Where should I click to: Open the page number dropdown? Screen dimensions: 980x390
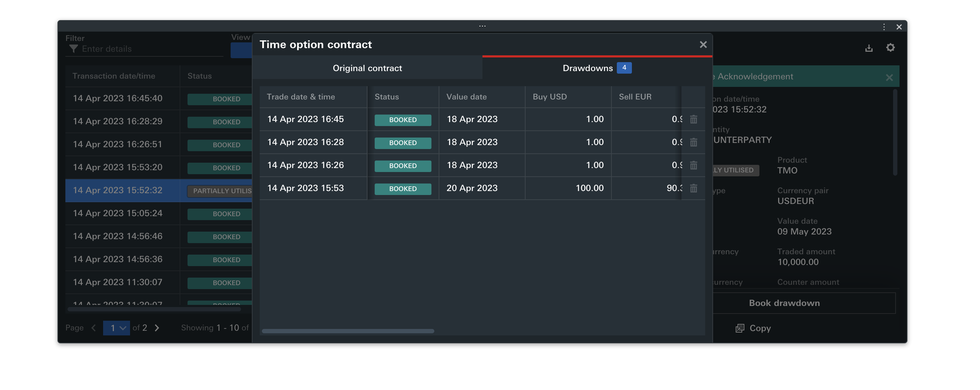[116, 328]
